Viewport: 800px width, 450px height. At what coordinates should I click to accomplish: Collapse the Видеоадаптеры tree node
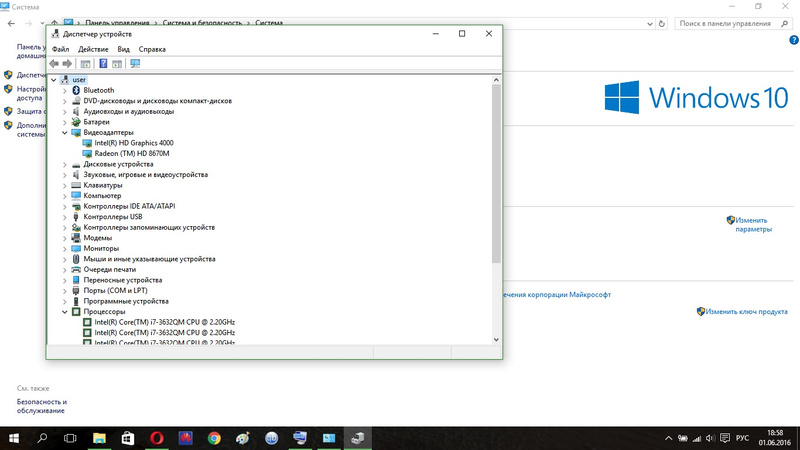click(65, 132)
